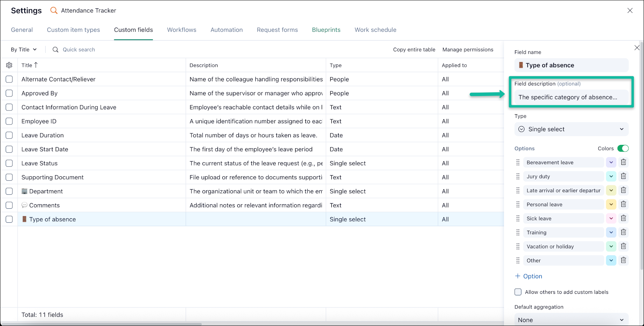Click drag handle next to Training option
644x326 pixels.
point(518,233)
